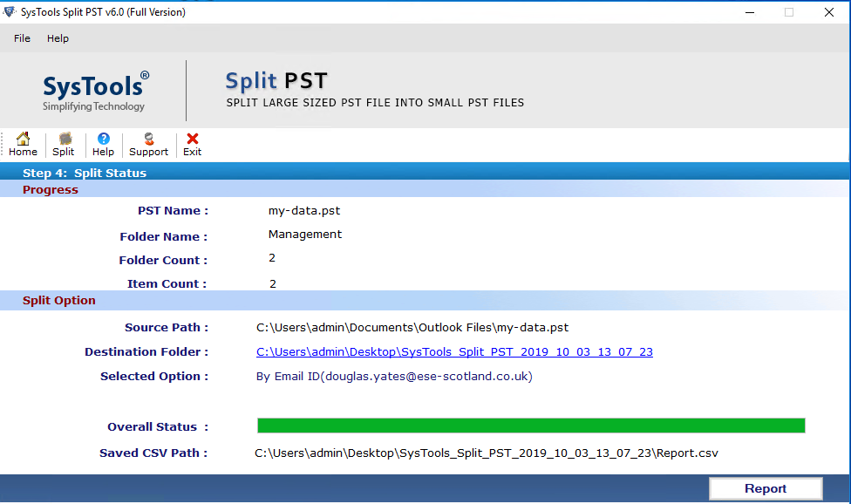The height and width of the screenshot is (504, 851).
Task: Click the 'Destination Folder :' label
Action: pos(146,352)
